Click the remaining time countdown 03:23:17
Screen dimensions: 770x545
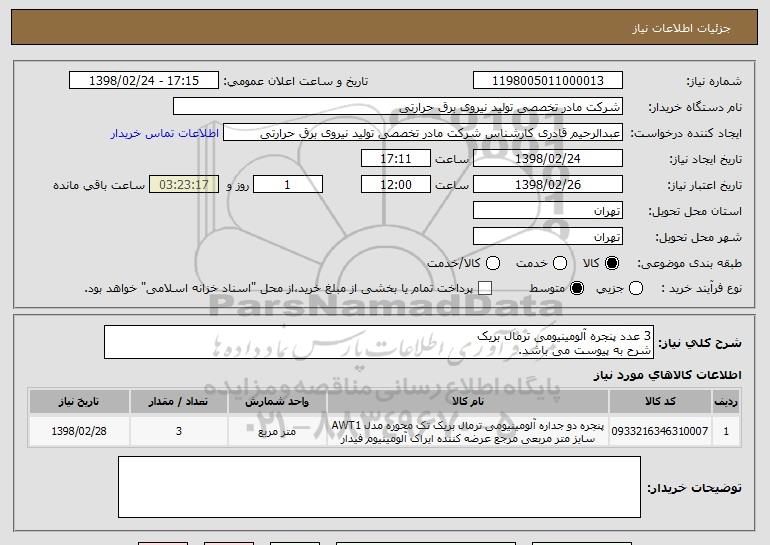click(x=184, y=185)
